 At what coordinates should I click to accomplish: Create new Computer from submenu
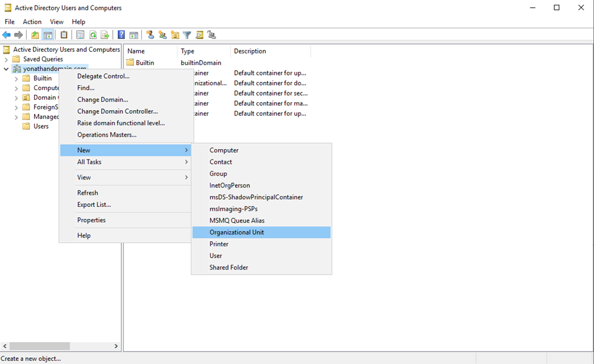pyautogui.click(x=261, y=150)
